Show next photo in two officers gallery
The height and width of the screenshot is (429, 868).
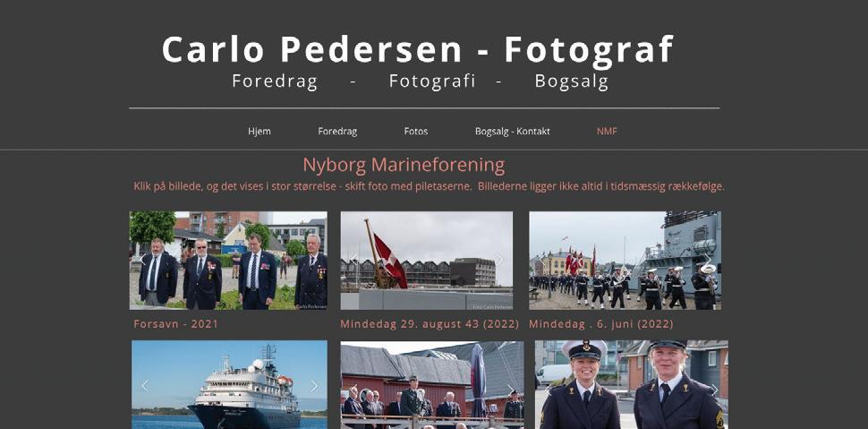coord(714,390)
